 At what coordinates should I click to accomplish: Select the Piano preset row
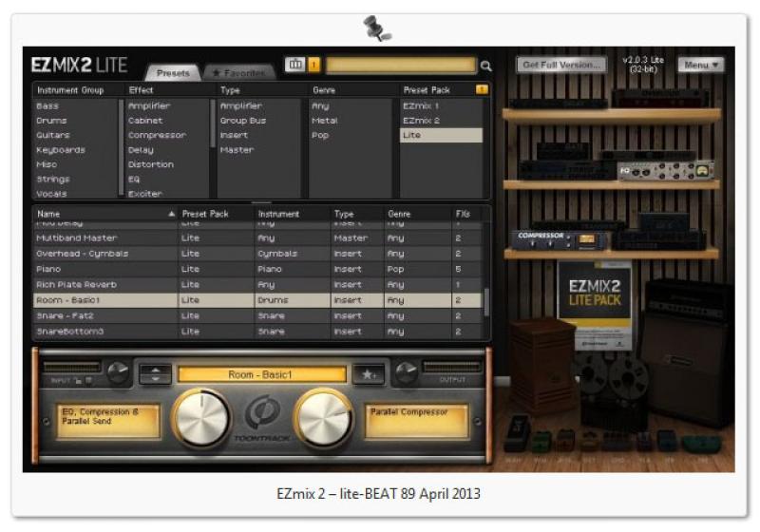coord(256,269)
